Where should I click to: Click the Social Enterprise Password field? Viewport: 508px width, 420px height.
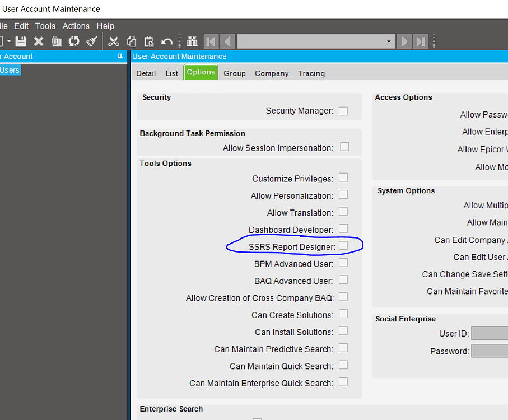point(491,350)
